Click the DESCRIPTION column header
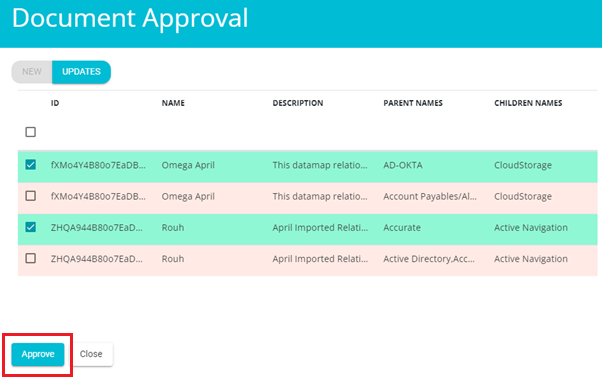This screenshot has width=602, height=387. (x=298, y=103)
